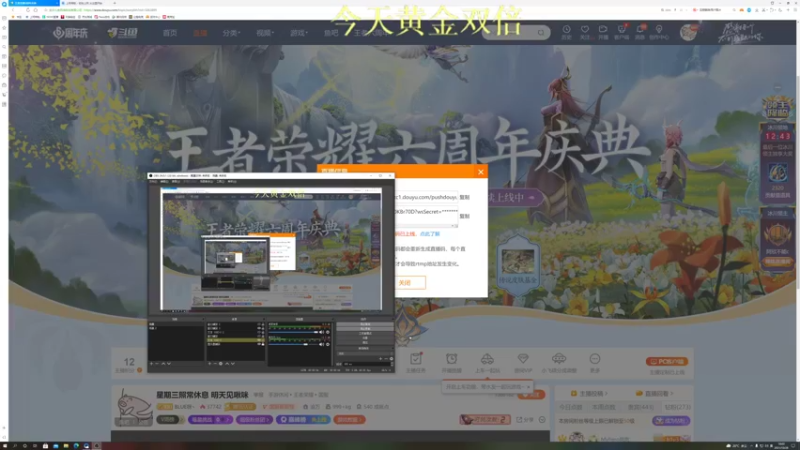Open the 鱼吧 tab
This screenshot has width=800, height=450.
[331, 33]
